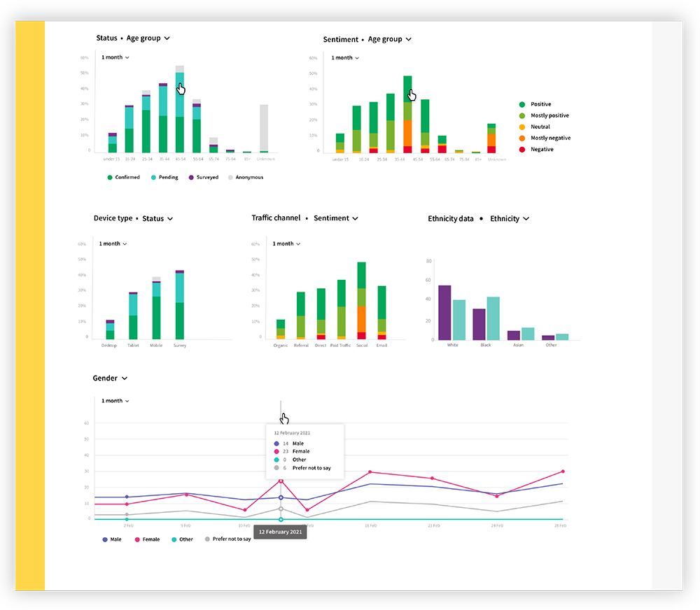Select Mobile bar in Device type chart
The image size is (700, 610).
156,308
